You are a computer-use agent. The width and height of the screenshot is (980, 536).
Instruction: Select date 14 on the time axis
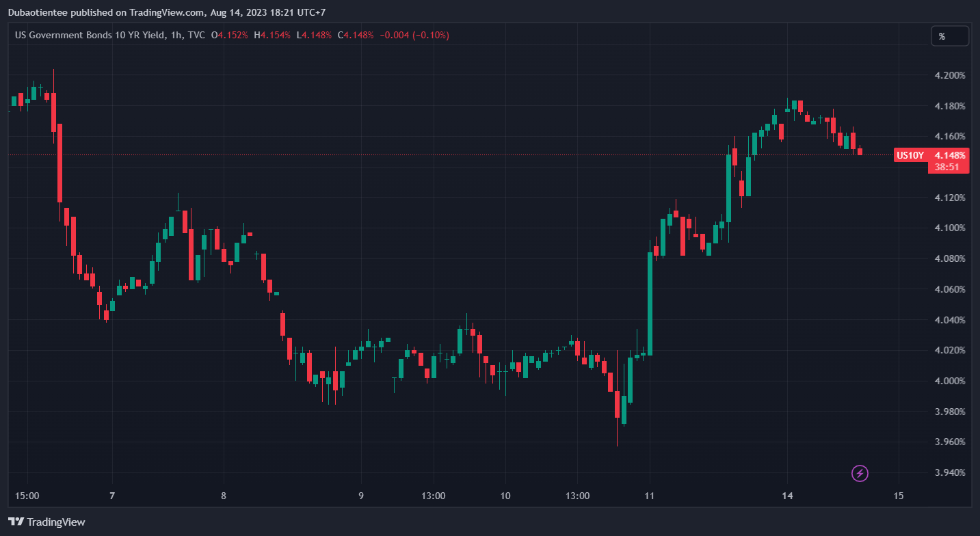(787, 496)
